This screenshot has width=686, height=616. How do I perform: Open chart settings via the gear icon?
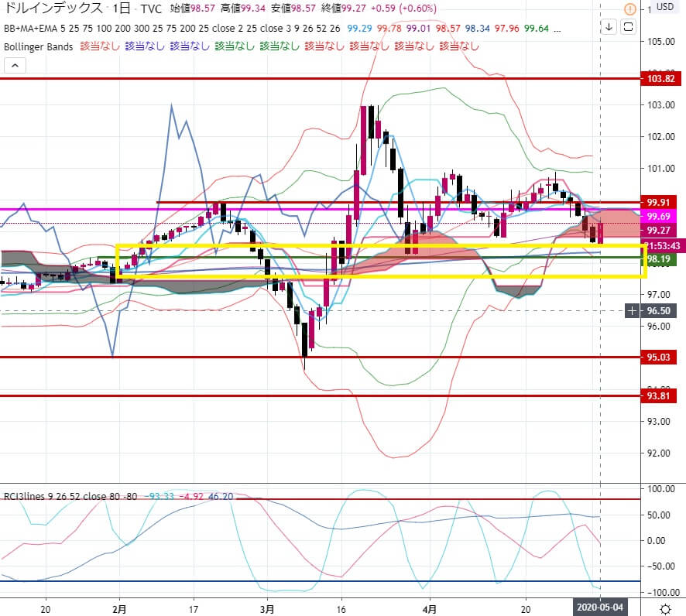click(x=665, y=608)
